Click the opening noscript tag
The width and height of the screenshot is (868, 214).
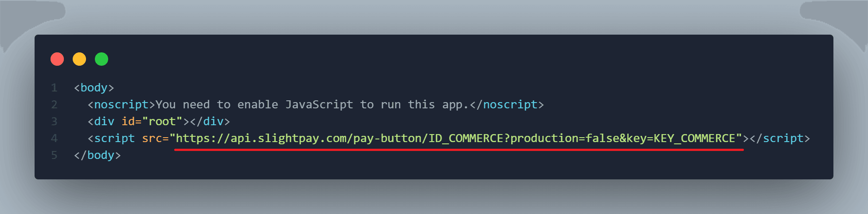pyautogui.click(x=121, y=105)
